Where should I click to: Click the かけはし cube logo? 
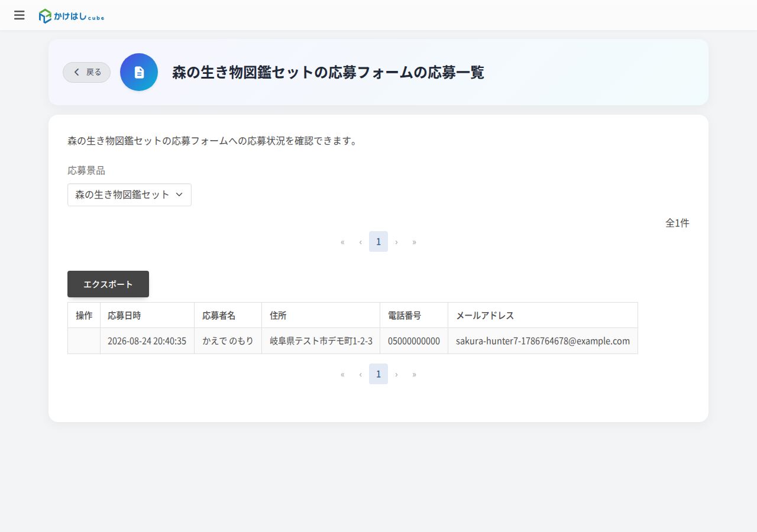(72, 16)
